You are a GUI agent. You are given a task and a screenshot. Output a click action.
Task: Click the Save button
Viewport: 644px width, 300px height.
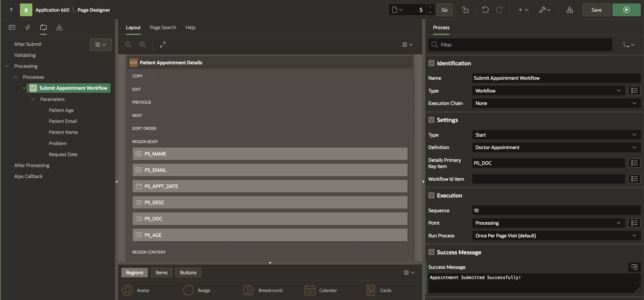tap(596, 10)
